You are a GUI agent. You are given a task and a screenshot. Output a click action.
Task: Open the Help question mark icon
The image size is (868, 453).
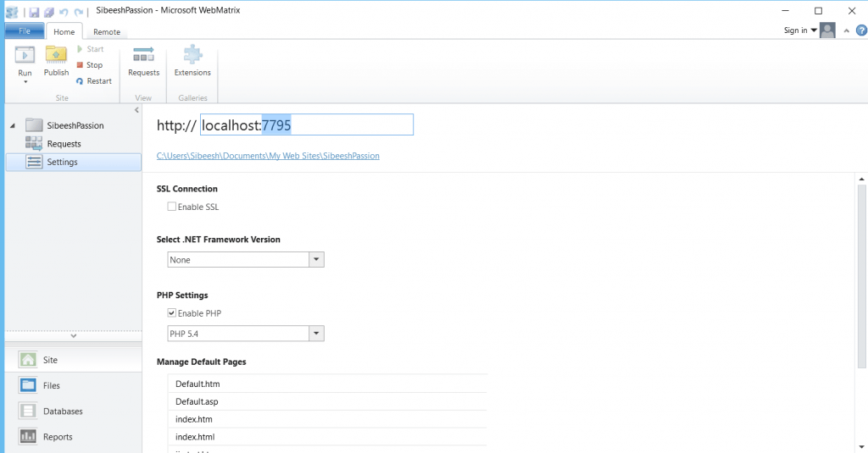click(861, 30)
